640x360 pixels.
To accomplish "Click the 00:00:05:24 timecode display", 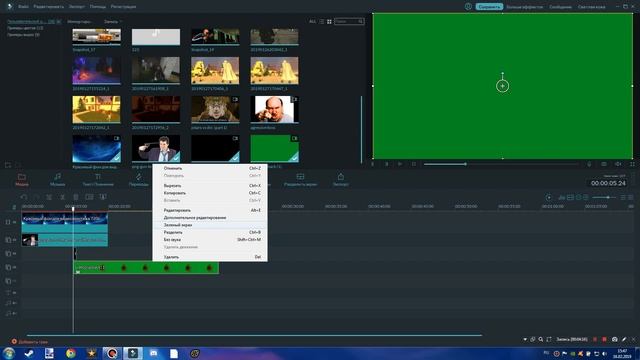I will [x=608, y=183].
